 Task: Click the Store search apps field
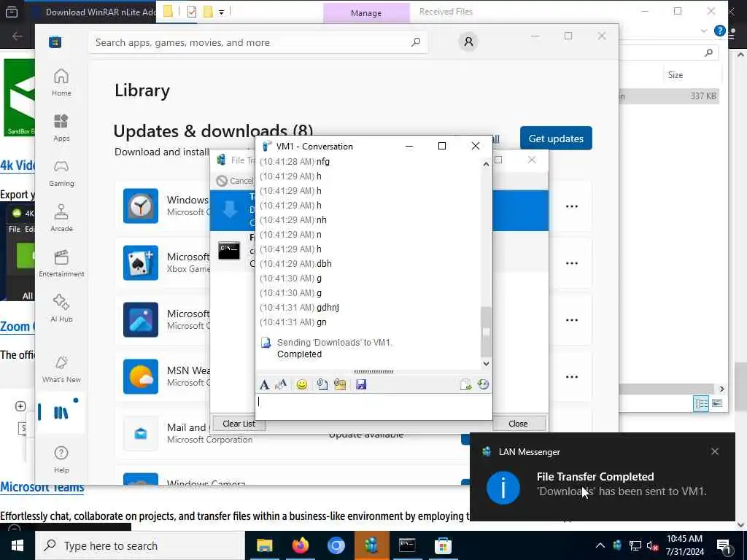(x=258, y=42)
